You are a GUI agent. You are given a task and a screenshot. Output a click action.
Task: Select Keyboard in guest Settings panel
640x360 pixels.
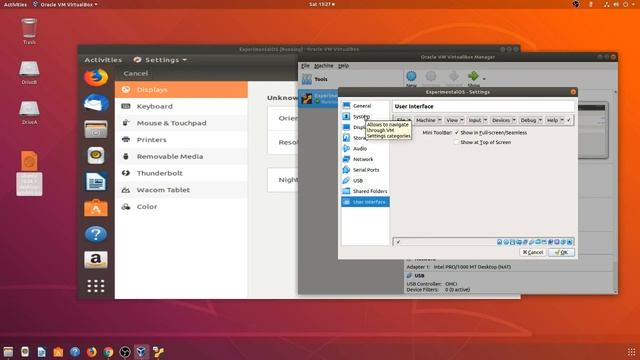(x=181, y=106)
